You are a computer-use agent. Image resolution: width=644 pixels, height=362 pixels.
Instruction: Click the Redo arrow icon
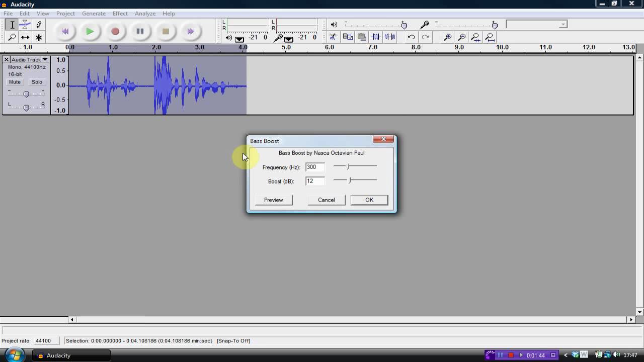click(x=425, y=37)
